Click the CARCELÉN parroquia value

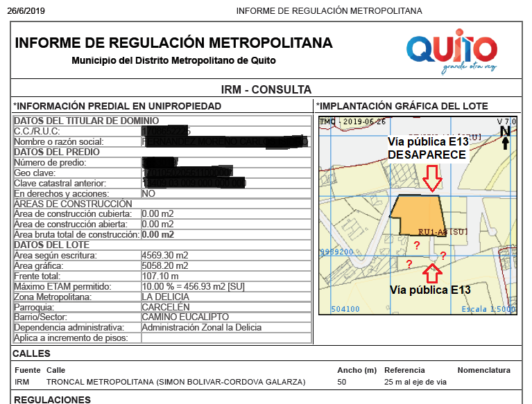click(x=166, y=307)
